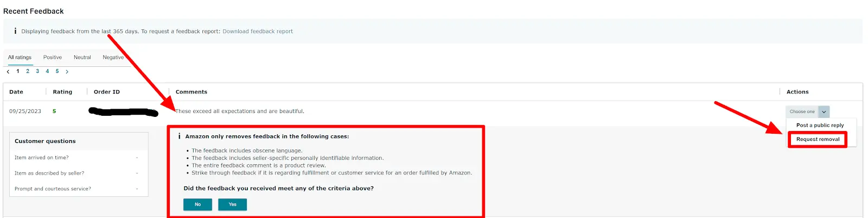Viewport: 868px width, 218px height.
Task: Click the info icon beside Amazon removal criteria
Action: (x=180, y=136)
